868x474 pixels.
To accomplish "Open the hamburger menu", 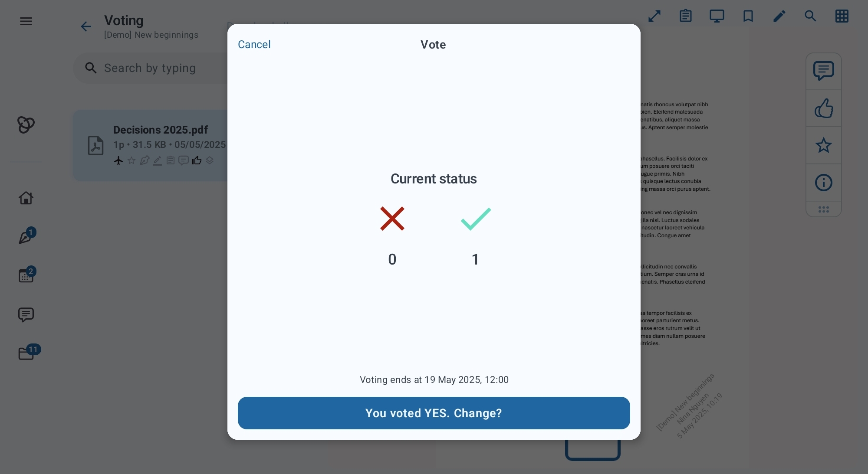I will coord(26,21).
